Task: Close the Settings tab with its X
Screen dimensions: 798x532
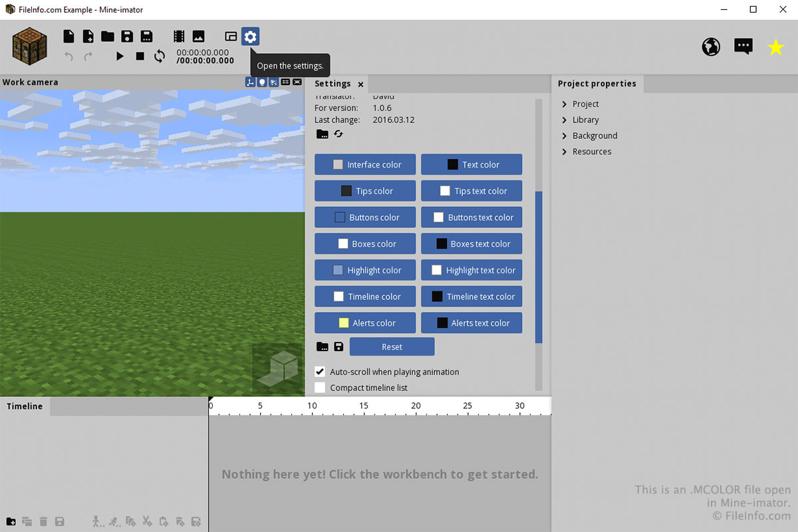Action: tap(360, 84)
